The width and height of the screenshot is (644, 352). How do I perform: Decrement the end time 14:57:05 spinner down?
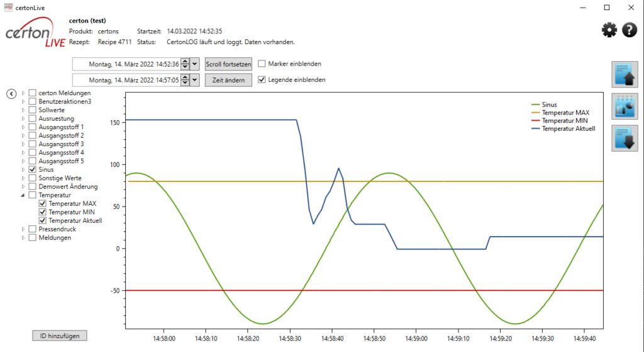(x=186, y=83)
